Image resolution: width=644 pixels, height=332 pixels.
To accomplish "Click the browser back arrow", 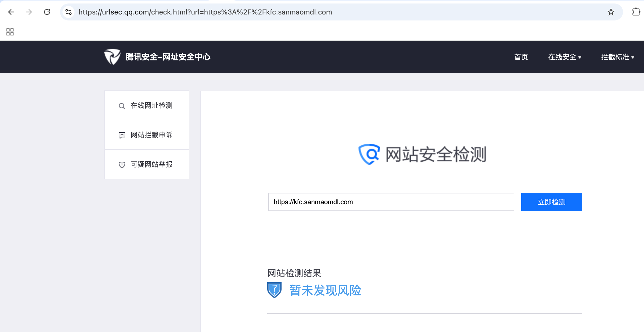I will click(11, 12).
